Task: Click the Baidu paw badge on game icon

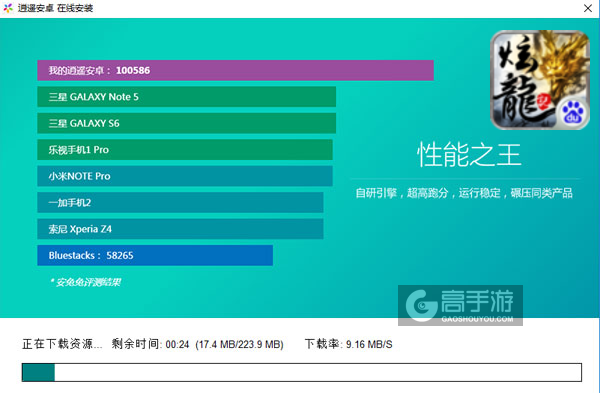Action: click(x=572, y=114)
